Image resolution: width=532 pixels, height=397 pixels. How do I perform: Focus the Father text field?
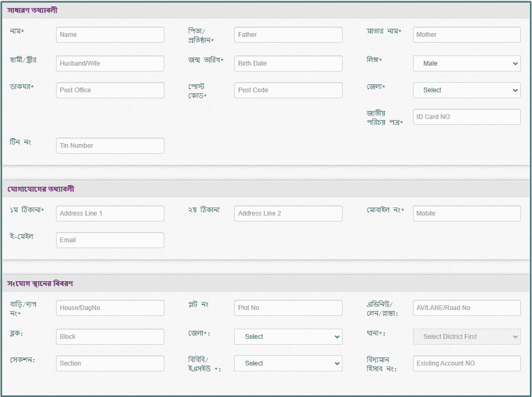pyautogui.click(x=288, y=35)
